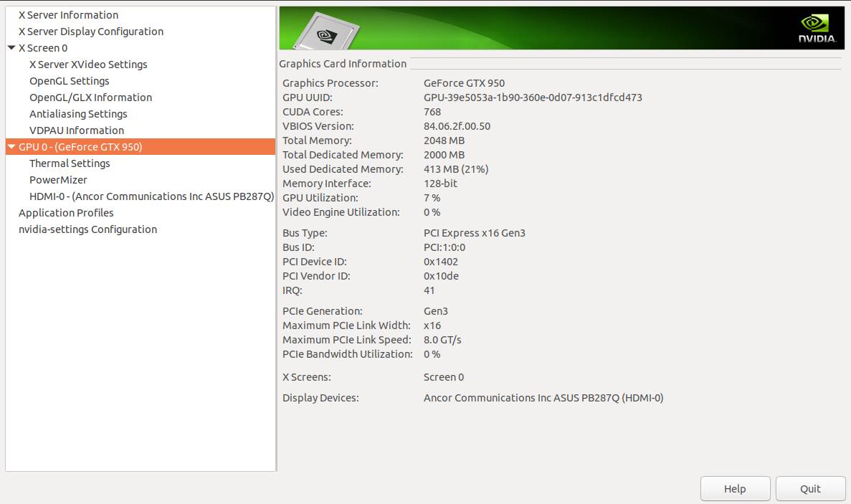Click the Graphics Card Information heading
Screen dimensions: 851x504
tap(343, 64)
